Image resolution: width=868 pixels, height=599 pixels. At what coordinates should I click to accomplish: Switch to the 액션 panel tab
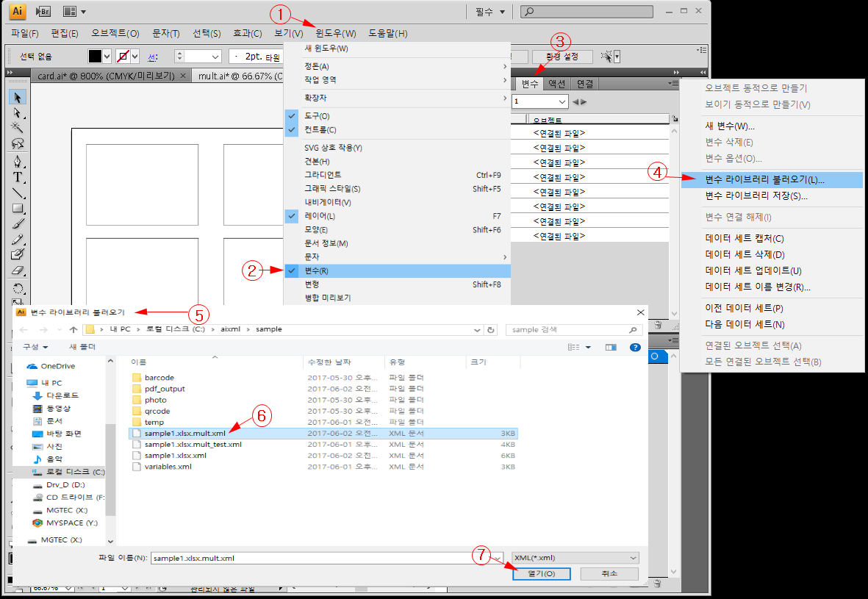click(x=557, y=84)
